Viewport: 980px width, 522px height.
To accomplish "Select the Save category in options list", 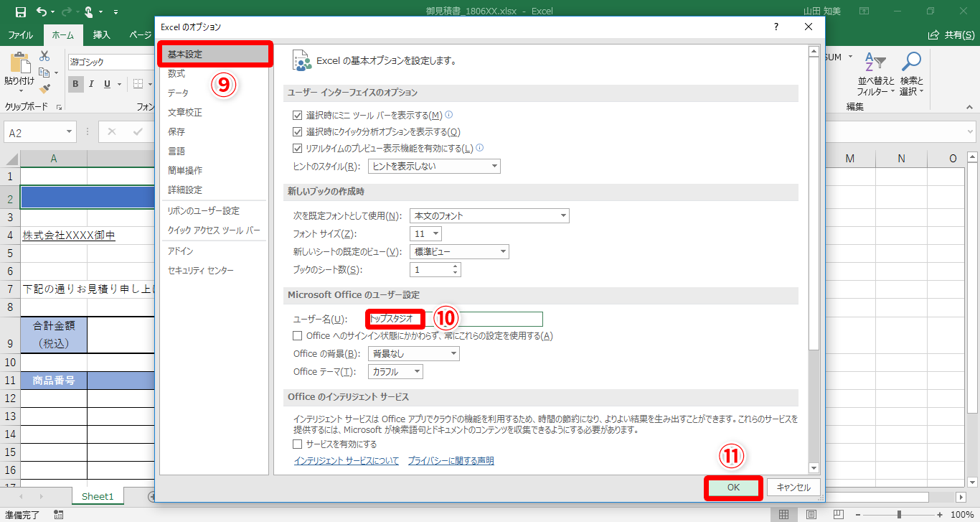I will click(x=214, y=131).
